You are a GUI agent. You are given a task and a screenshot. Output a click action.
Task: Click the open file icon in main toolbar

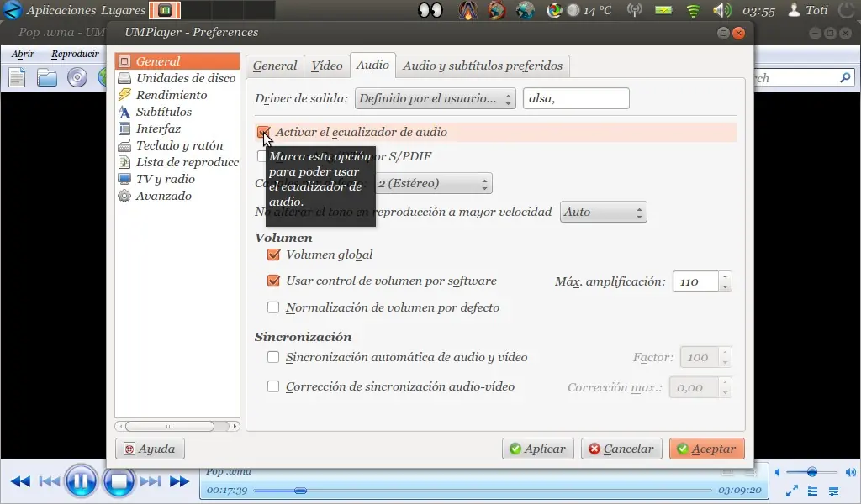coord(17,77)
